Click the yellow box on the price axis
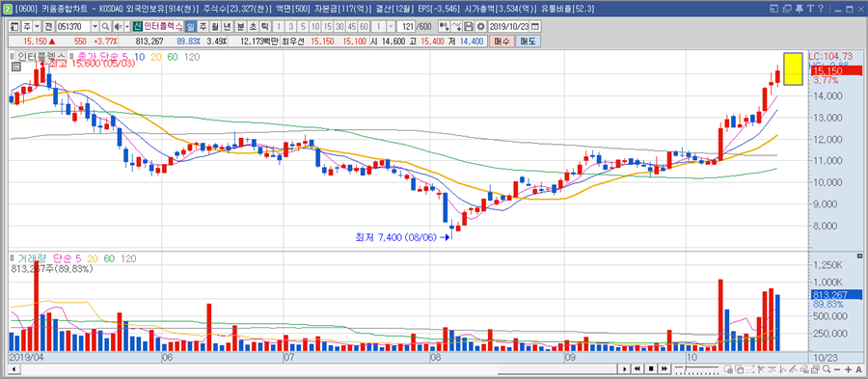The image size is (868, 379). 794,69
